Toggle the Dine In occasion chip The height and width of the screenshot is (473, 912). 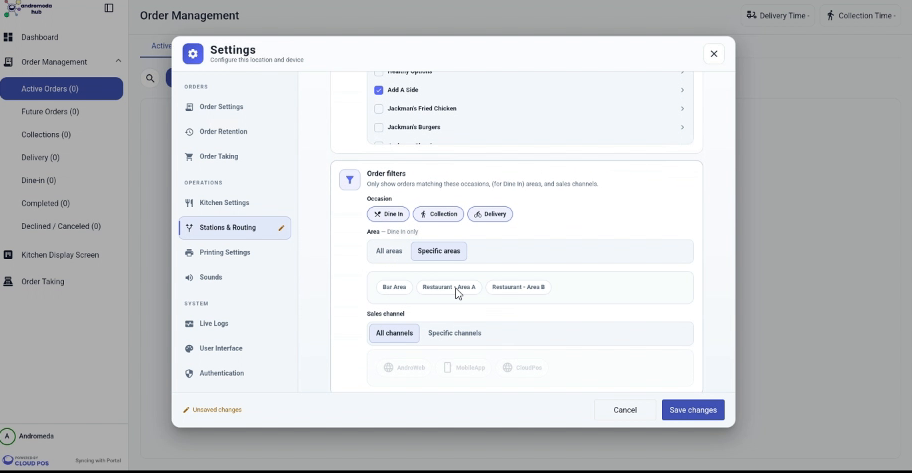(388, 214)
